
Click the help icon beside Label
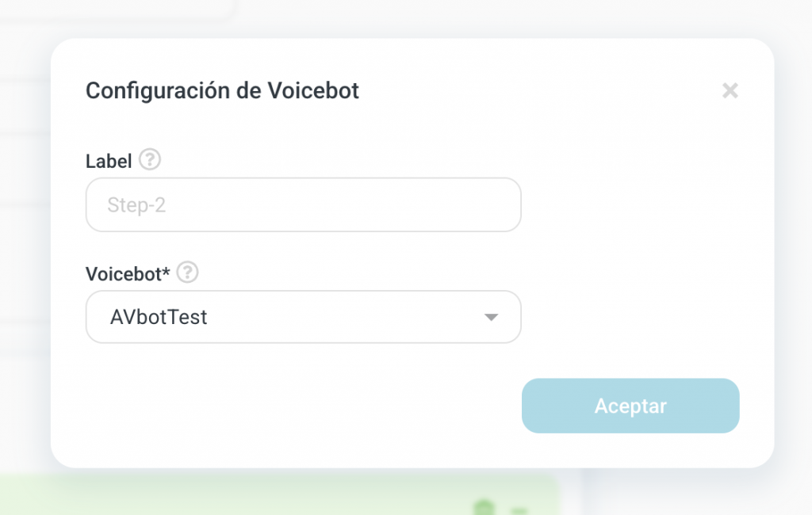point(150,160)
